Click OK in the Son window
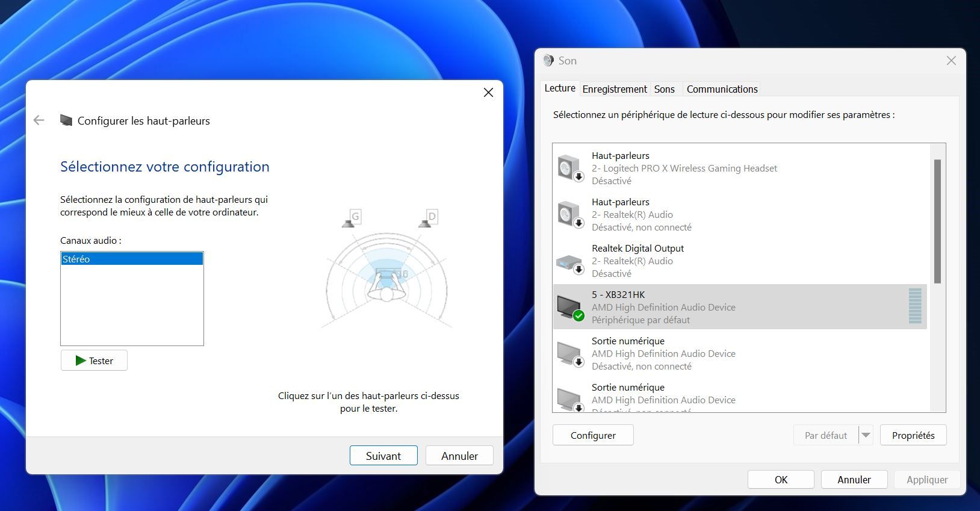The image size is (980, 511). click(781, 480)
